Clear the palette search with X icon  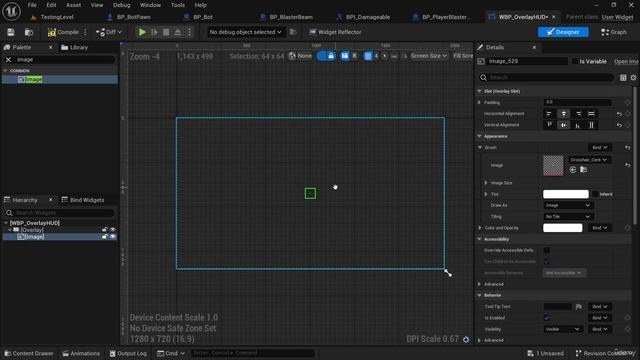click(8, 60)
